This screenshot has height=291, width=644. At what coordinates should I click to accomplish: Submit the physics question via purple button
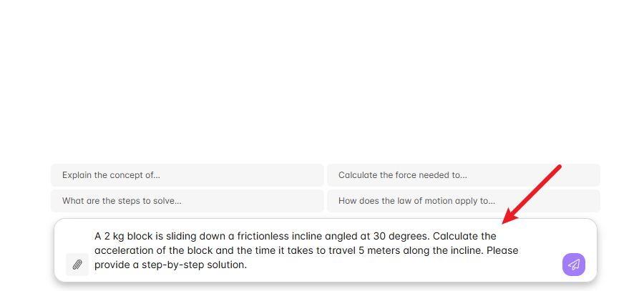[x=574, y=265]
